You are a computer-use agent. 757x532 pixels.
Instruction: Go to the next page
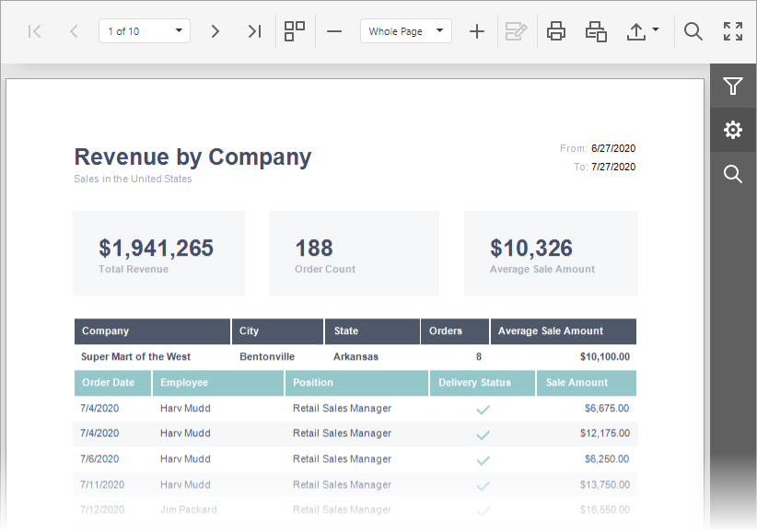tap(215, 31)
